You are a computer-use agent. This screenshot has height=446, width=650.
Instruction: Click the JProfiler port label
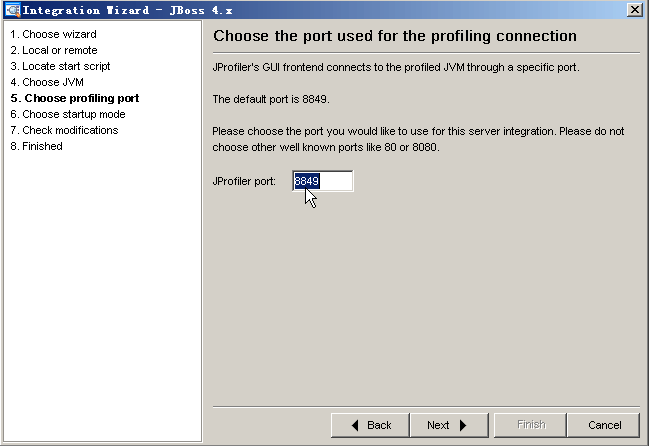pos(244,182)
